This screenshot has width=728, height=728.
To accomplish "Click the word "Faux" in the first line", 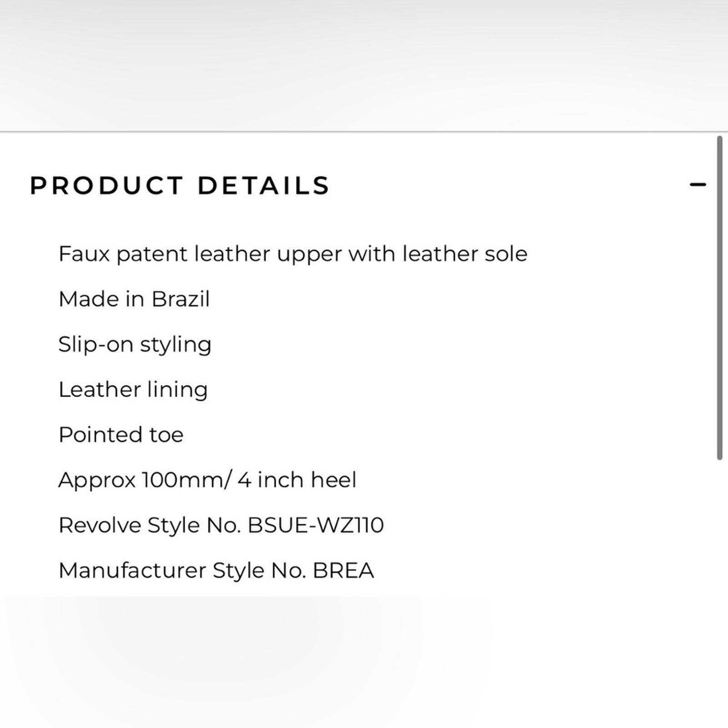I will (84, 254).
